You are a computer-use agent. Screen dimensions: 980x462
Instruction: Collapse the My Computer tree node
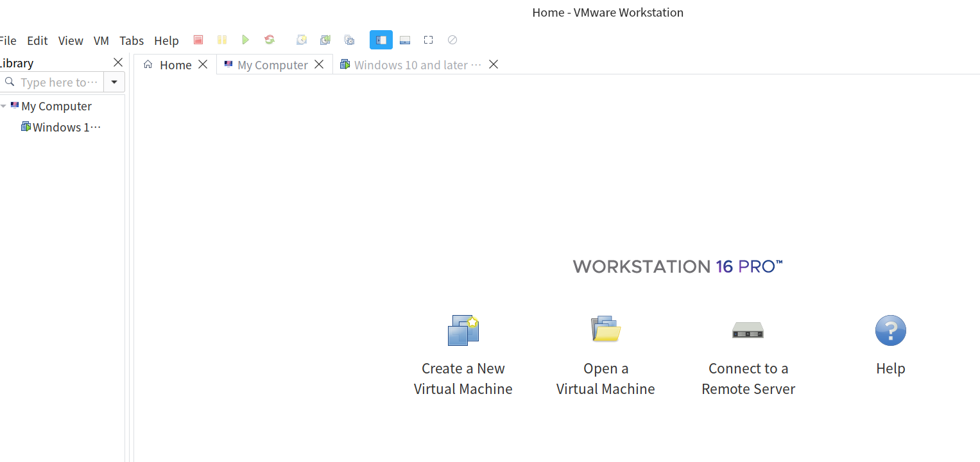coord(4,106)
